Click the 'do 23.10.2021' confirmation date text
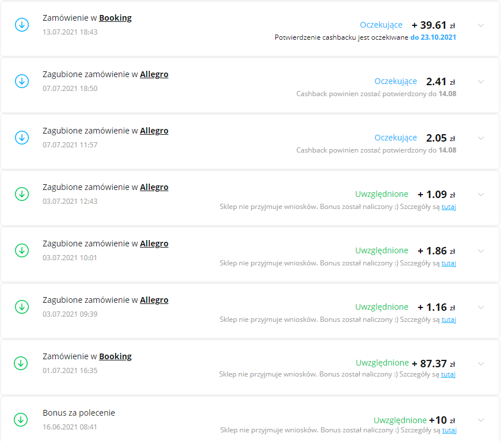 pos(433,37)
